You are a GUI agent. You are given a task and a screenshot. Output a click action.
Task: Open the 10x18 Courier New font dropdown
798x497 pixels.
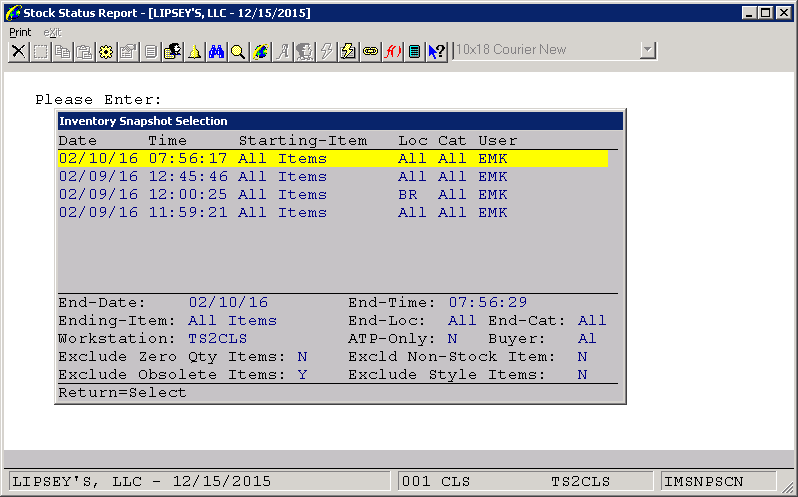tap(647, 50)
